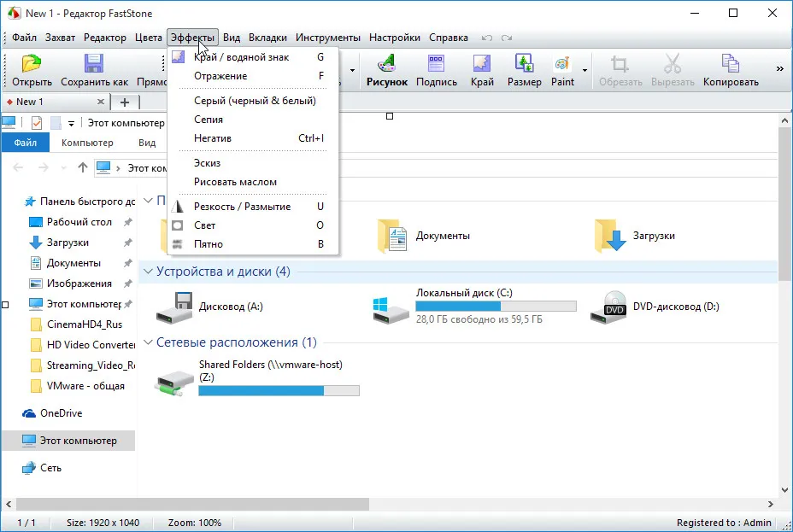The height and width of the screenshot is (532, 793).
Task: Click the undo arrow icon
Action: pos(486,38)
